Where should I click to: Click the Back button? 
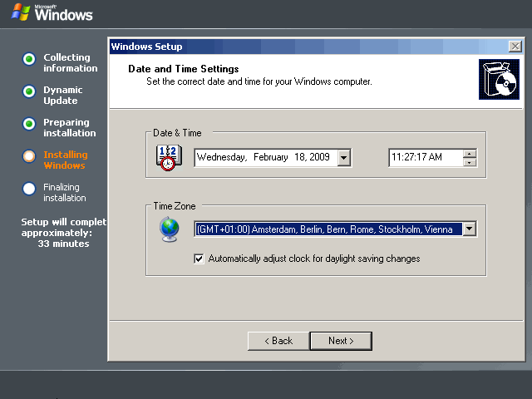[278, 341]
